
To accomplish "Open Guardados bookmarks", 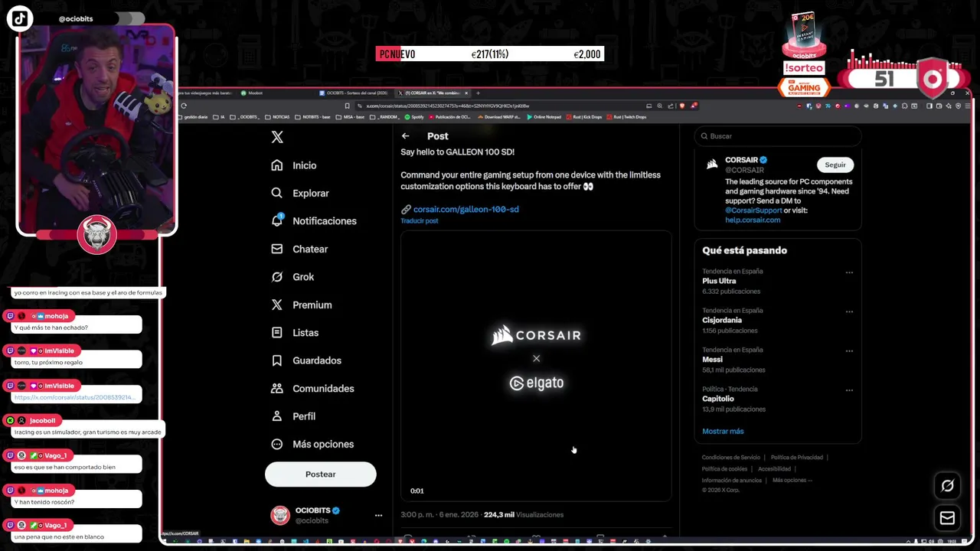I will (x=306, y=360).
